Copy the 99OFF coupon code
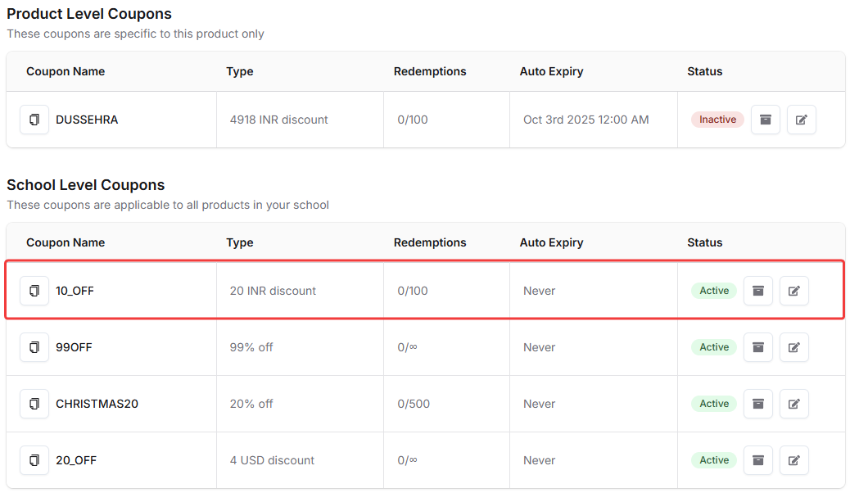This screenshot has height=502, width=868. click(x=34, y=347)
